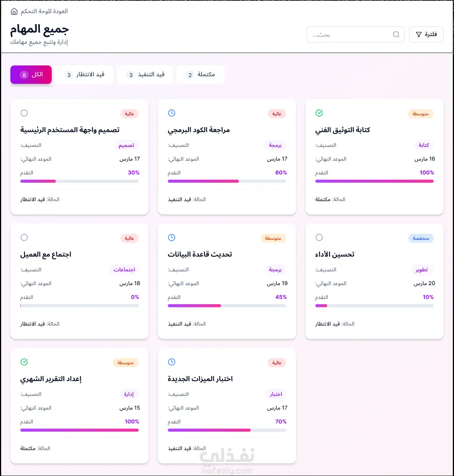Image resolution: width=454 pixels, height=476 pixels.
Task: Click progress bar of مراجعة الكود البرمجي
Action: (227, 181)
